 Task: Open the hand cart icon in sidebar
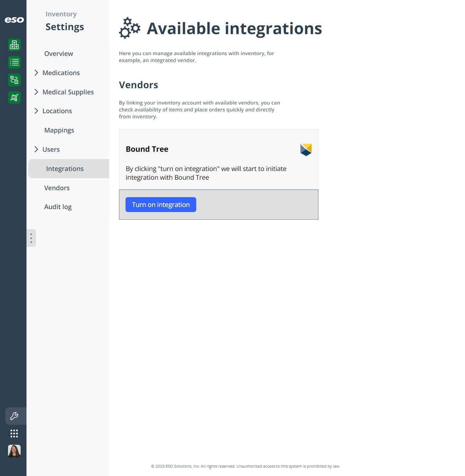(14, 97)
